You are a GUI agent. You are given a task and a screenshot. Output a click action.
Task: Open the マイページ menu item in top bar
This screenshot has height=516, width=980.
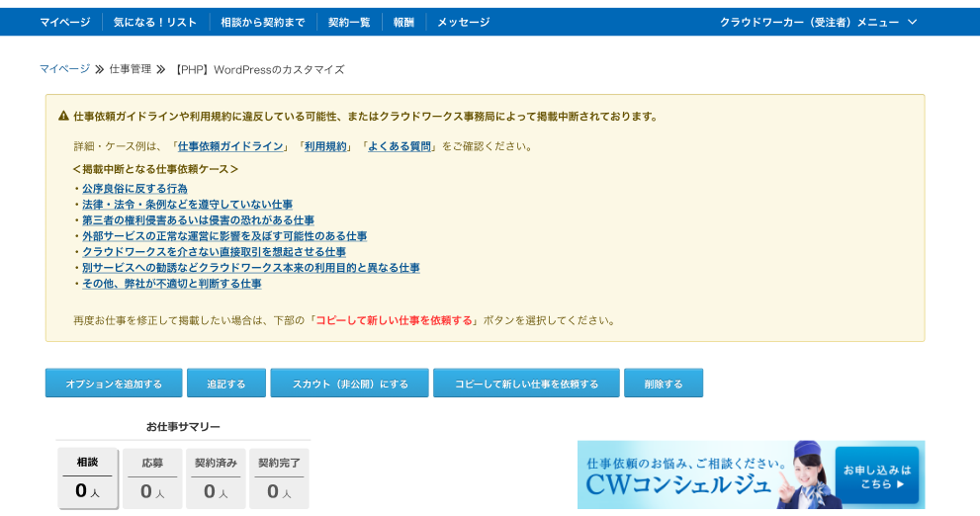tap(64, 22)
